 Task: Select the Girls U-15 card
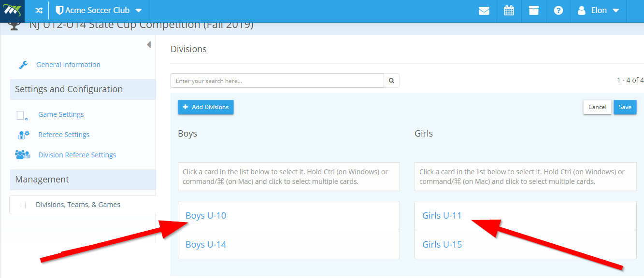click(x=526, y=245)
